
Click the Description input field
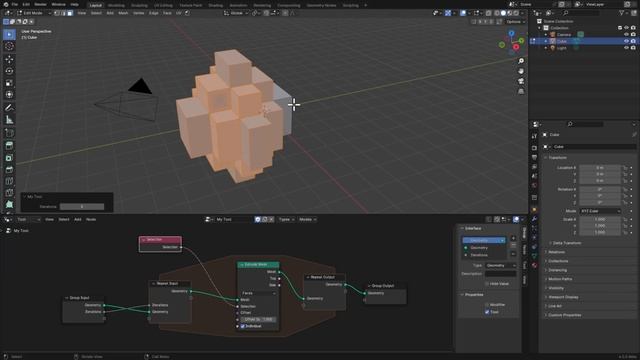(500, 274)
